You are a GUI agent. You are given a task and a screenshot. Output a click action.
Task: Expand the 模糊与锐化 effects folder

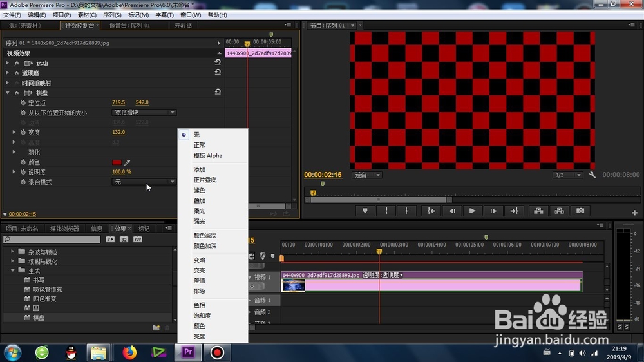point(13,260)
